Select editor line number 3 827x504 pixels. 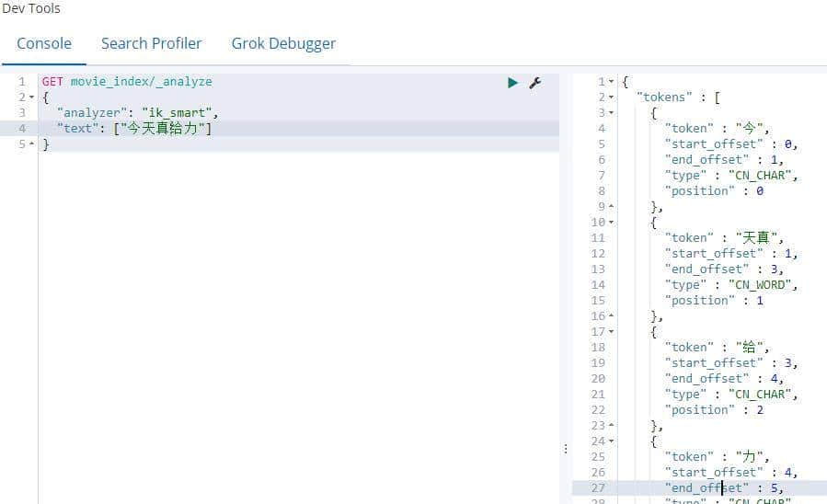[22, 113]
